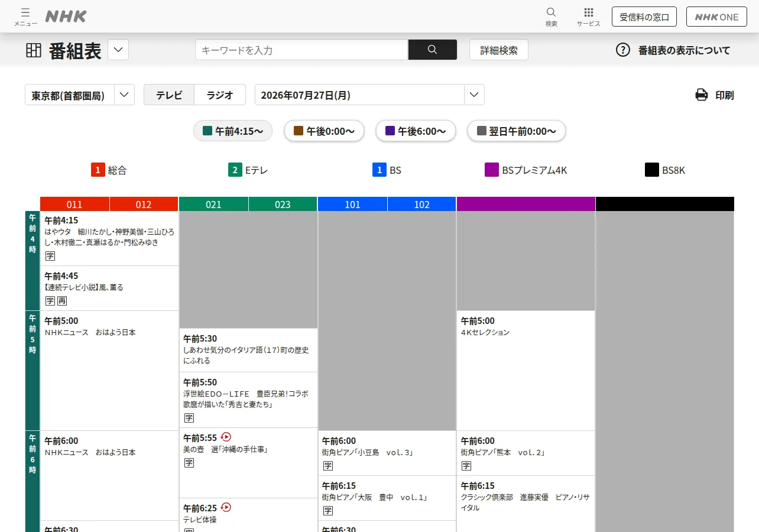Click the 受信料の窓口 button

(x=644, y=17)
